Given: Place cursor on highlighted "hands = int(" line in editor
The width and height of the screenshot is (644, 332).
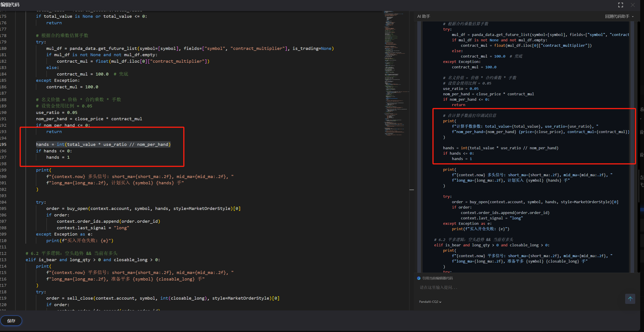Looking at the screenshot, I should click(x=103, y=145).
